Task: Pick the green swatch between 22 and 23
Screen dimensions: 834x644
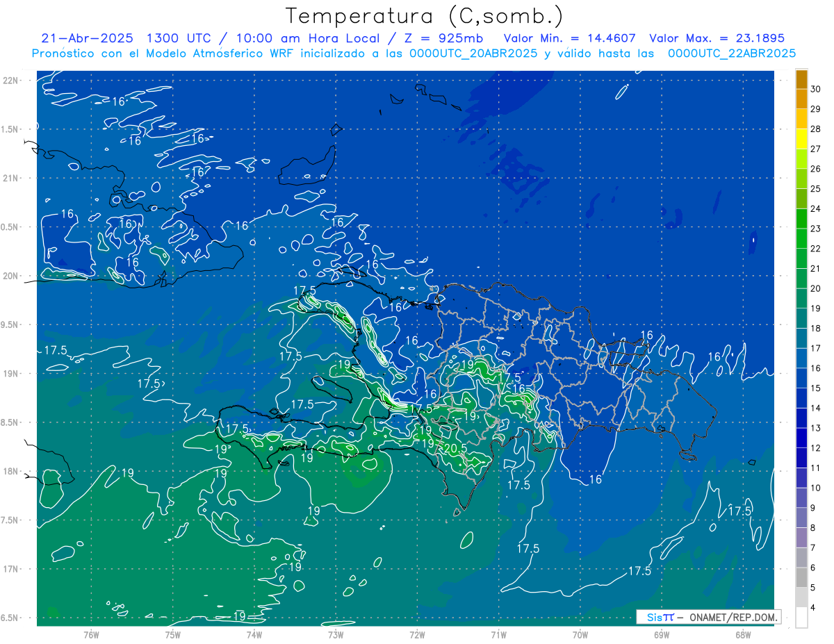Action: 801,239
